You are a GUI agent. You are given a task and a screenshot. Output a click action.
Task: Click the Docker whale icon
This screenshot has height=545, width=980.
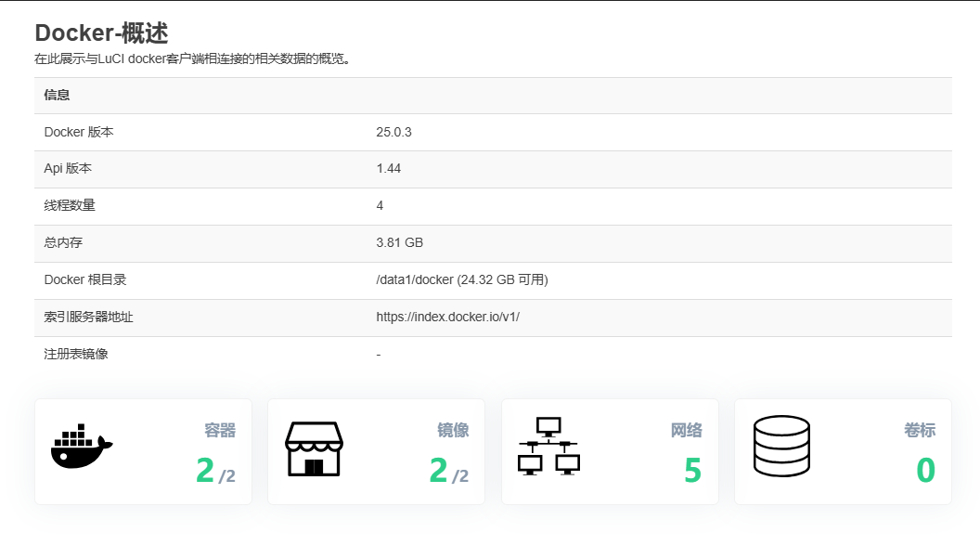click(82, 447)
